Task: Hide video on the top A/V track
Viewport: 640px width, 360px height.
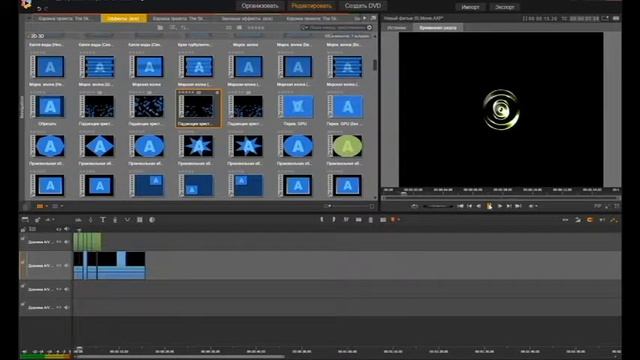Action: click(x=59, y=242)
